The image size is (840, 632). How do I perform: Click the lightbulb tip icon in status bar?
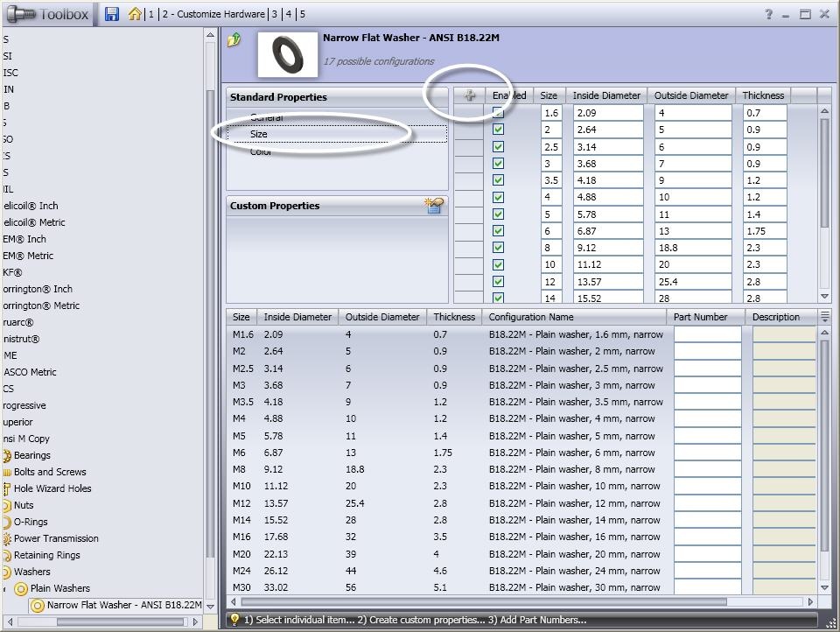click(234, 619)
